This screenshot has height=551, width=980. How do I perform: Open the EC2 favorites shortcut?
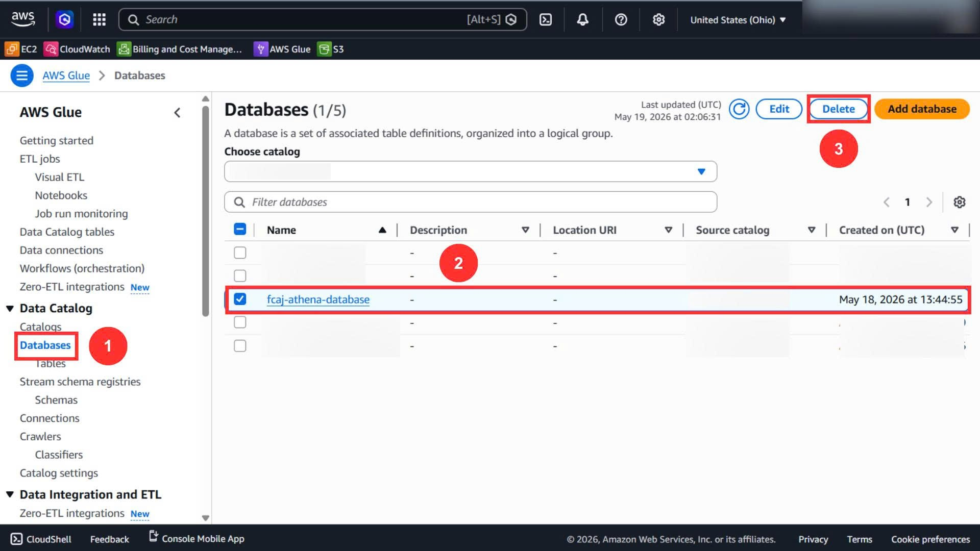(x=21, y=49)
